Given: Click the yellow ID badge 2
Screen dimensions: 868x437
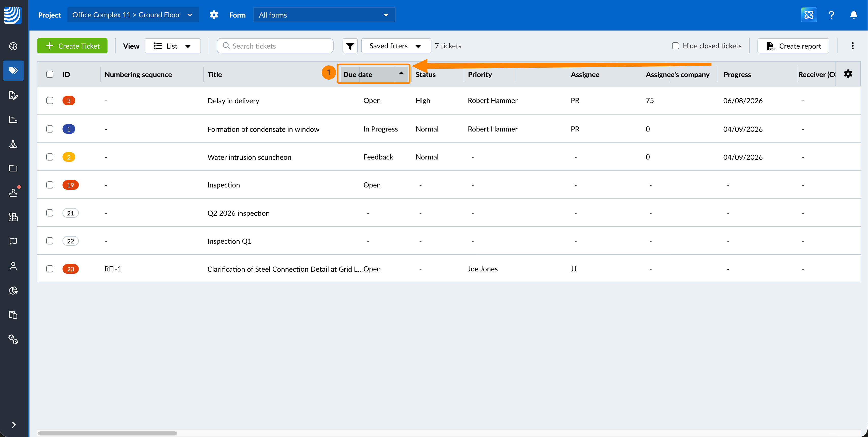Looking at the screenshot, I should (69, 157).
